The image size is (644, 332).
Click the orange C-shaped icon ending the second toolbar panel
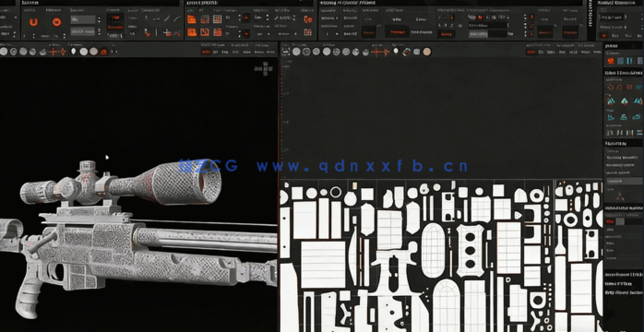point(307,19)
